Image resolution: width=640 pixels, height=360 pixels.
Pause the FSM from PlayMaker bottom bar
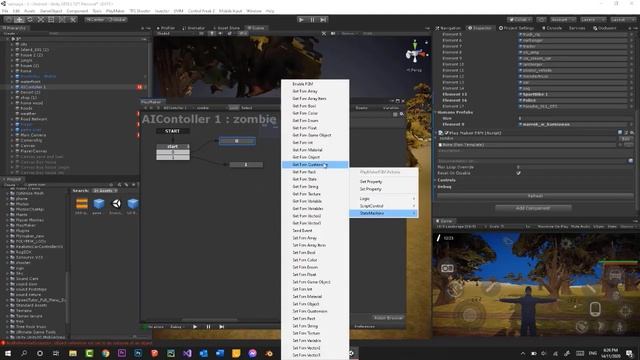(208, 327)
